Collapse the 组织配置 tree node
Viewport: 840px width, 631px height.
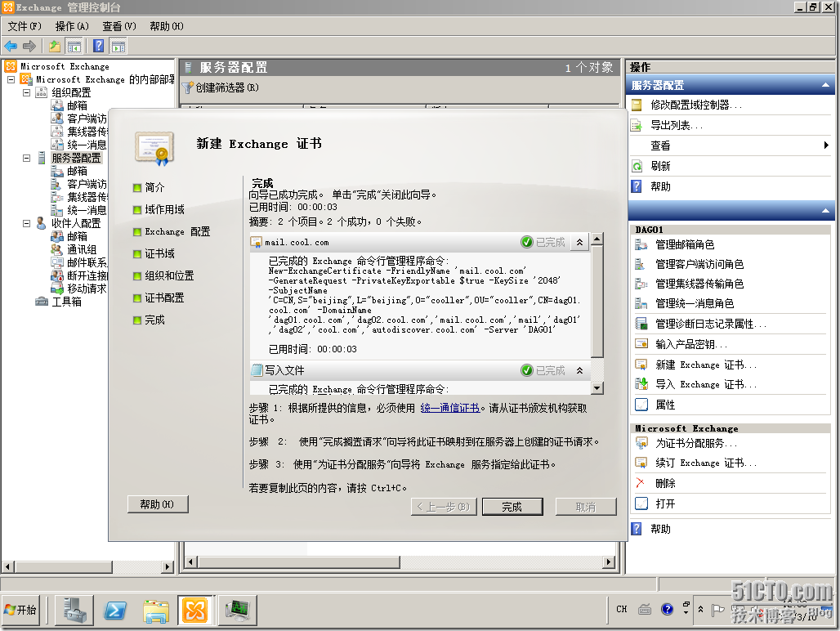26,92
